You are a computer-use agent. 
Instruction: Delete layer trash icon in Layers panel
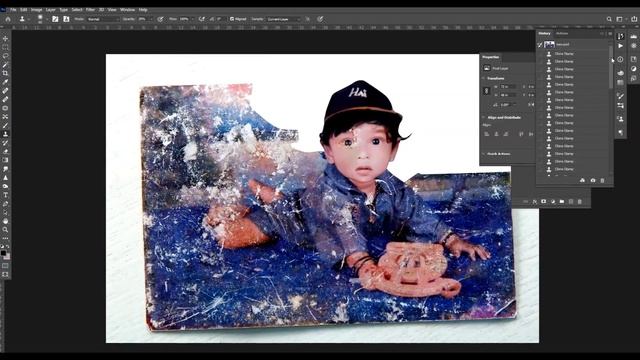[x=580, y=202]
